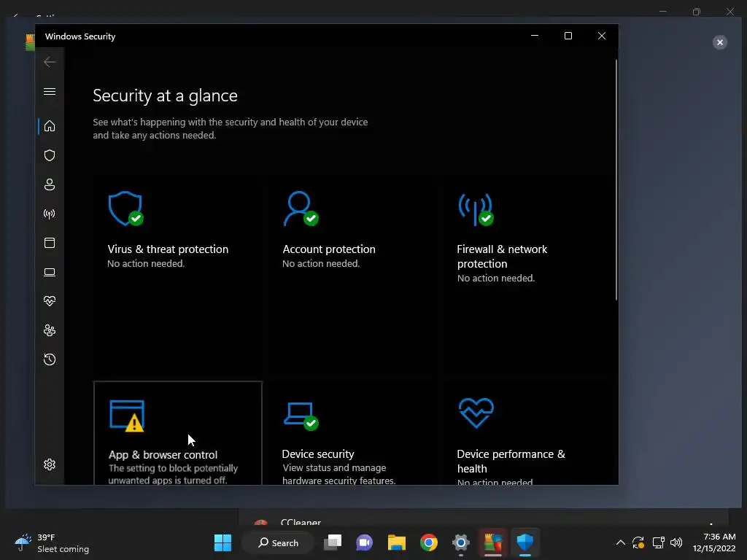Screen dimensions: 747x560
Task: Open App & browser control heading
Action: (163, 455)
